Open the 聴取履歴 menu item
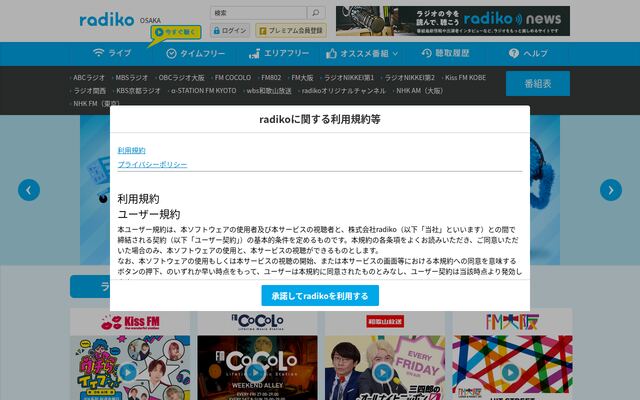 445,53
